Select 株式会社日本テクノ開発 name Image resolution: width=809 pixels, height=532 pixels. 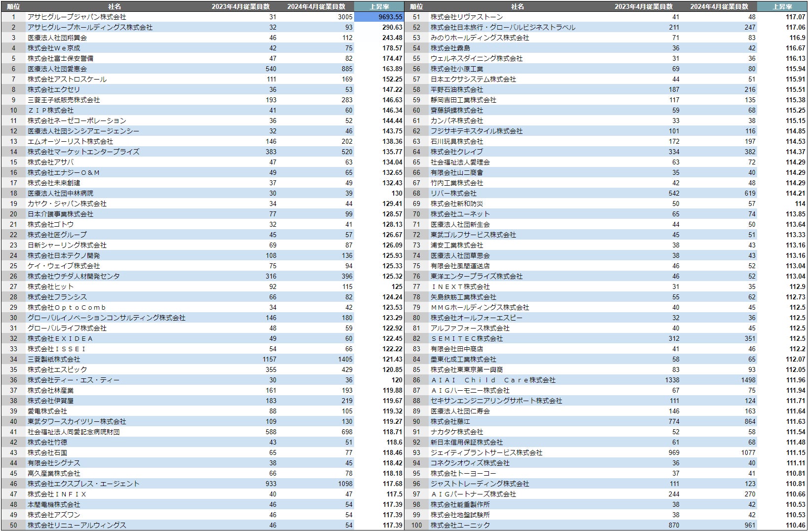point(64,255)
